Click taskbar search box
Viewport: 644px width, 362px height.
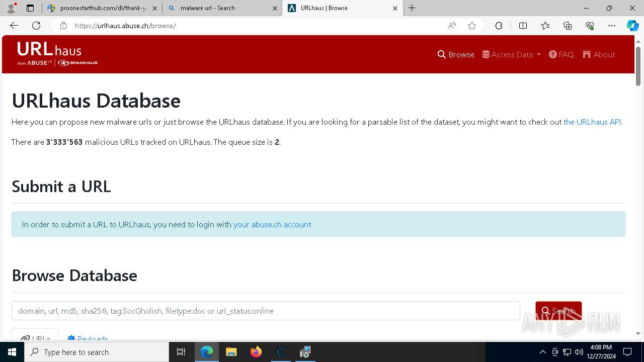tap(97, 352)
